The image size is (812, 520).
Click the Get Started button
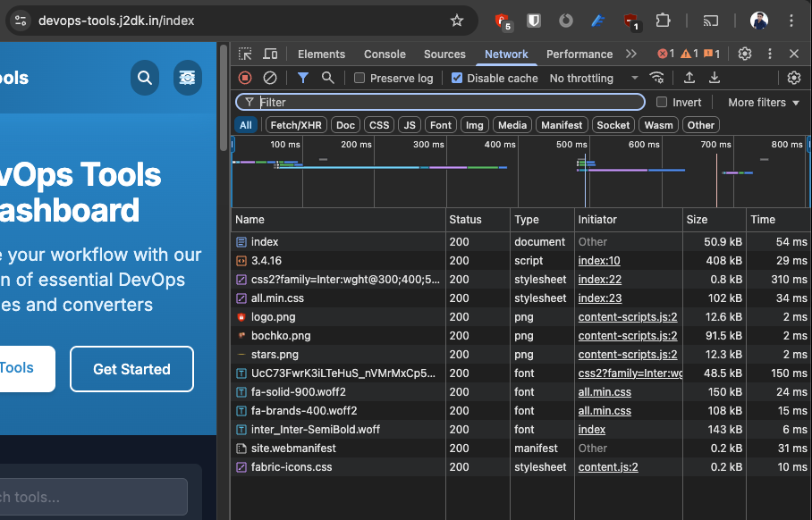pyautogui.click(x=131, y=369)
